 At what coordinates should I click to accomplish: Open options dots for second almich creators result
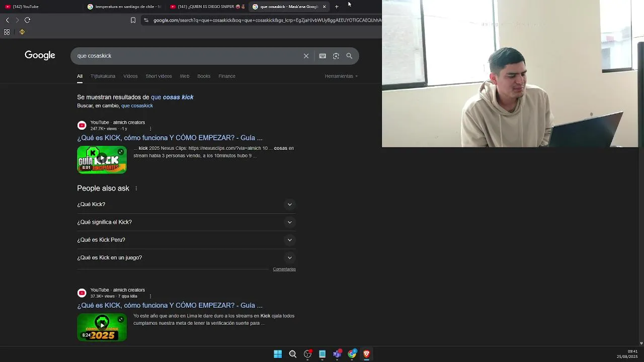click(x=150, y=296)
